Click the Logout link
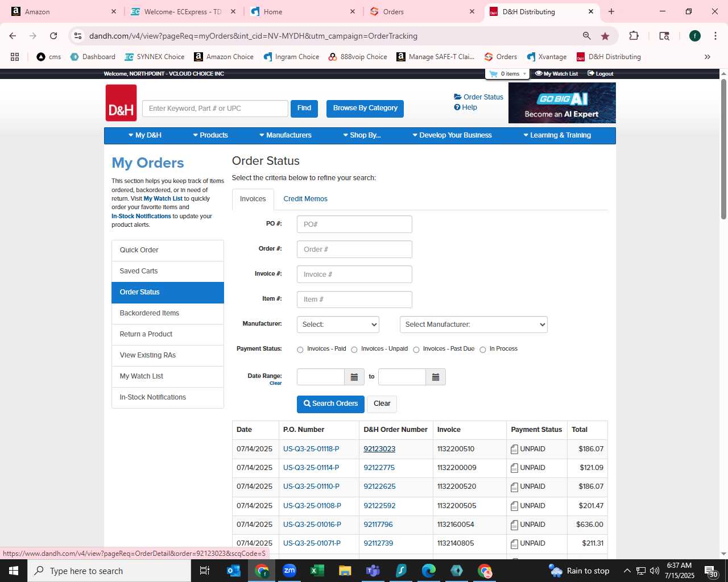The width and height of the screenshot is (728, 582). [601, 74]
